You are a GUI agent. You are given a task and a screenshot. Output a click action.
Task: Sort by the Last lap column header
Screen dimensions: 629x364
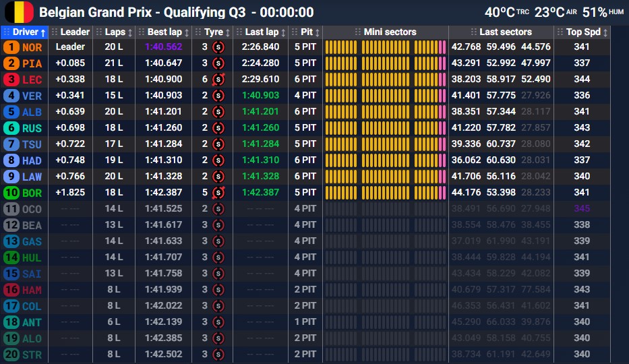(x=261, y=32)
